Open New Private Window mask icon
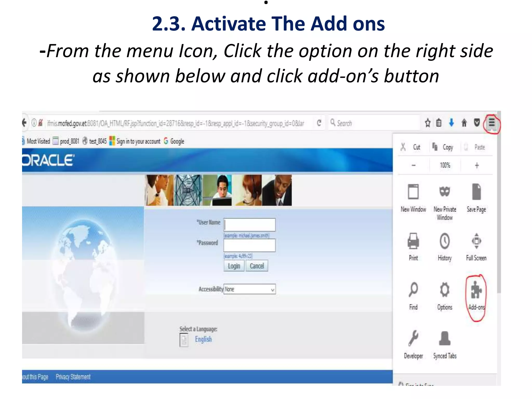This screenshot has width=532, height=399. coord(444,192)
